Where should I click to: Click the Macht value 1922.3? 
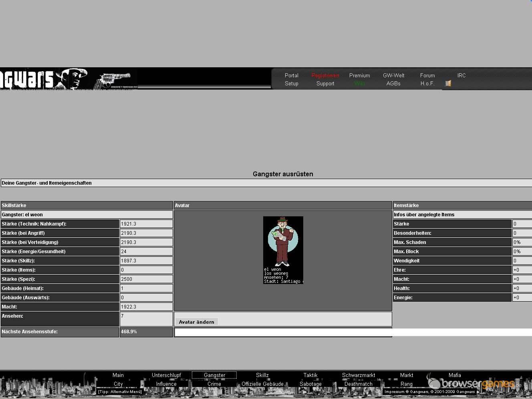pyautogui.click(x=146, y=306)
